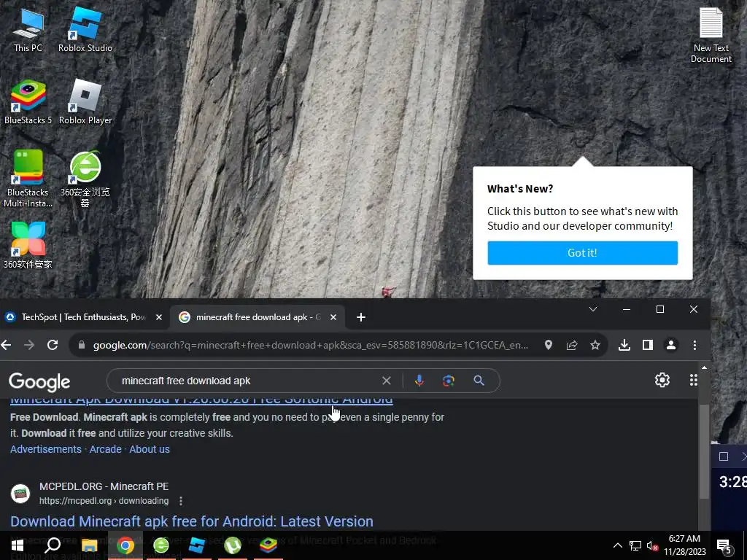Image resolution: width=747 pixels, height=560 pixels.
Task: Open the taskbar clock and date
Action: tap(685, 545)
